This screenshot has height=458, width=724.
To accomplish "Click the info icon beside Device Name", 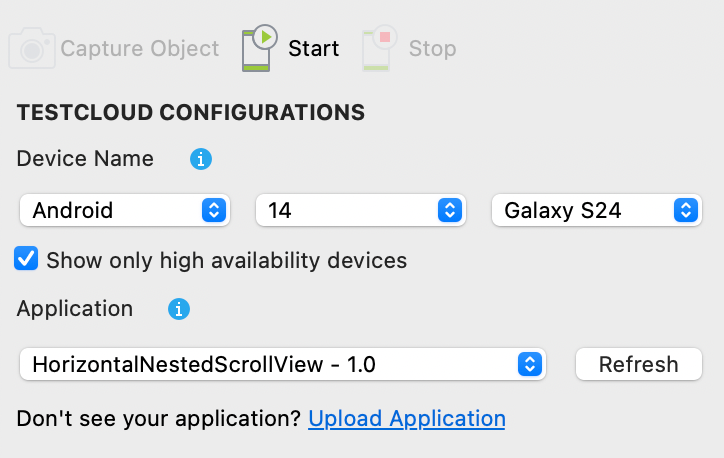I will pos(201,159).
